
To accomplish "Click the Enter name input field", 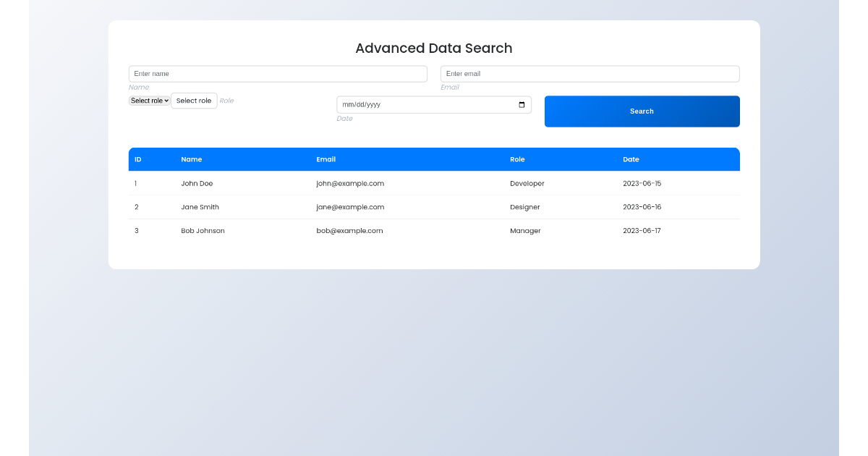I will pos(278,74).
